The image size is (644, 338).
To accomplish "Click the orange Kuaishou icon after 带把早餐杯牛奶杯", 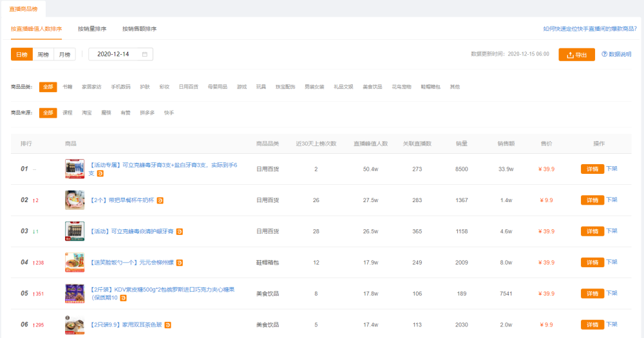I will click(x=160, y=200).
